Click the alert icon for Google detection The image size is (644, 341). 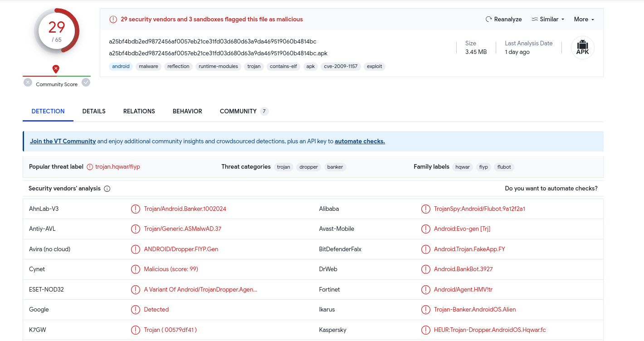[x=135, y=310]
